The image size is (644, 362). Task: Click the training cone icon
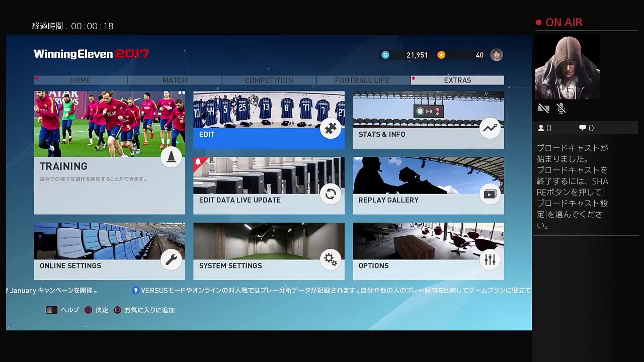click(171, 157)
